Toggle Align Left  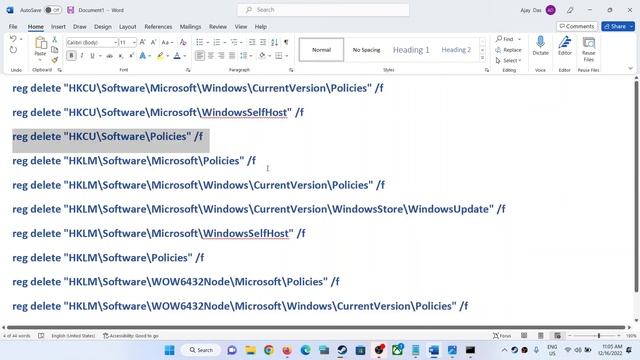(x=200, y=56)
